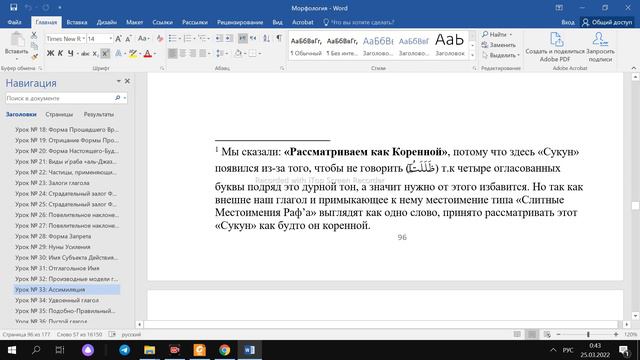Click the yellow text highlight color button
The height and width of the screenshot is (360, 640).
132,53
